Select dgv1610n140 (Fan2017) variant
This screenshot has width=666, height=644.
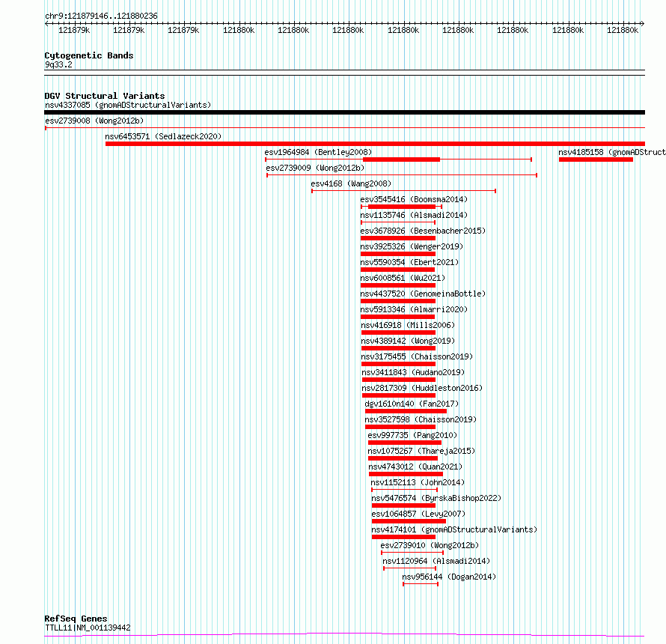[412, 404]
